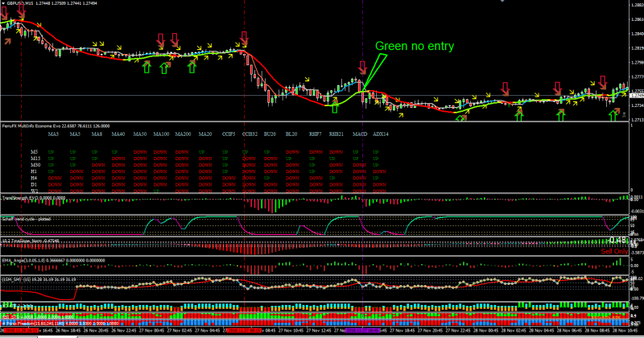
Task: Select red sell arrow above the purple vertical line
Action: [x=362, y=68]
